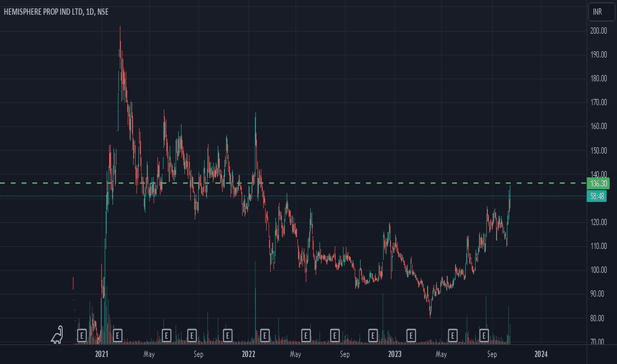Open earnings E marker just after May 2022

point(306,336)
